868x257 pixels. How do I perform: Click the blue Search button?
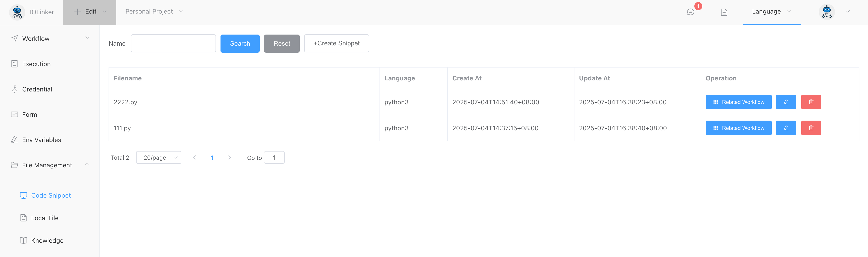[240, 43]
